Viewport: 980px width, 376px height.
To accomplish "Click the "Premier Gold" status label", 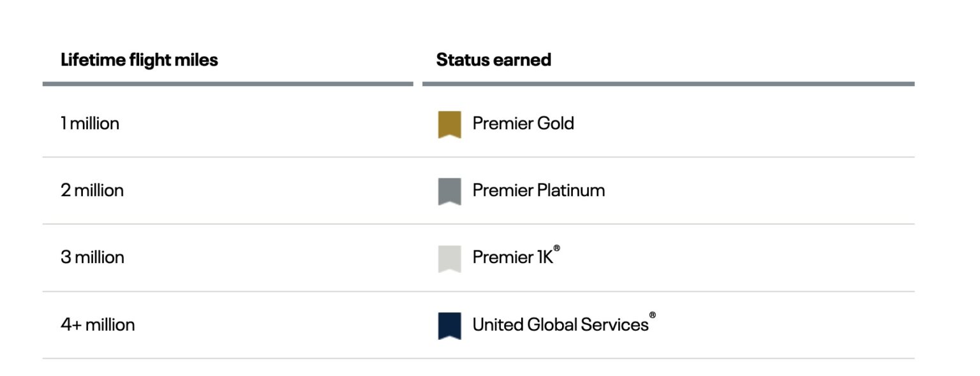I will click(x=523, y=123).
